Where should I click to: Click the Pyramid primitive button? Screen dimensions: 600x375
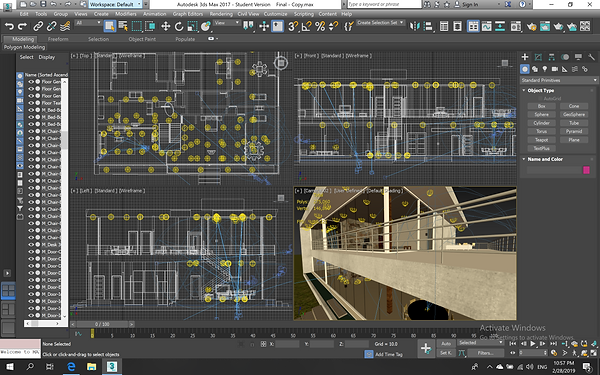click(x=574, y=131)
